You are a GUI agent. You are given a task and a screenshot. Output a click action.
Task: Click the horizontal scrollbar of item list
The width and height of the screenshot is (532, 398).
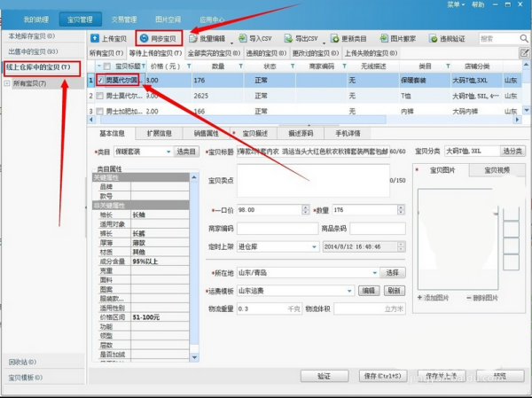coord(243,120)
